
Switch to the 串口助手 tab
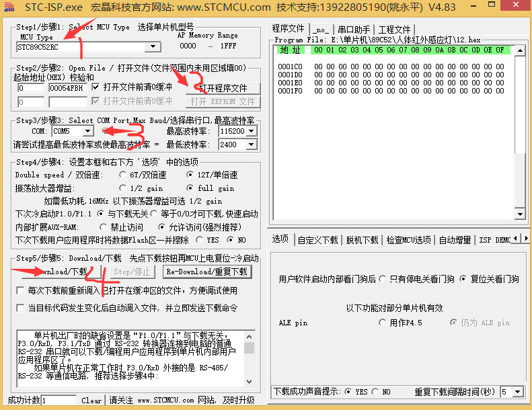click(x=354, y=30)
